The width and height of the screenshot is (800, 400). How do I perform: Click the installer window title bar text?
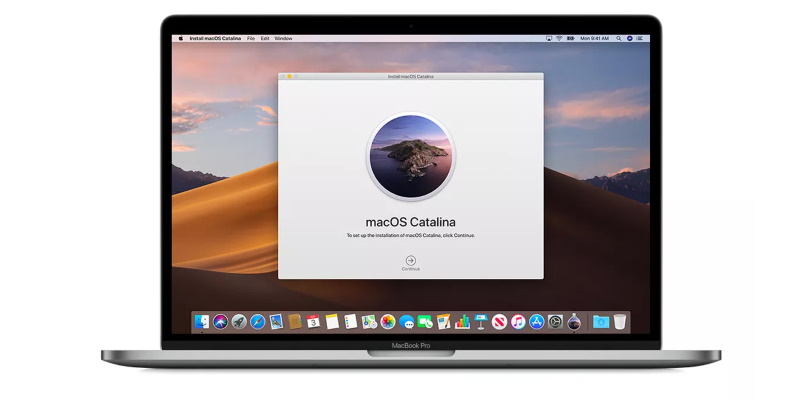411,76
